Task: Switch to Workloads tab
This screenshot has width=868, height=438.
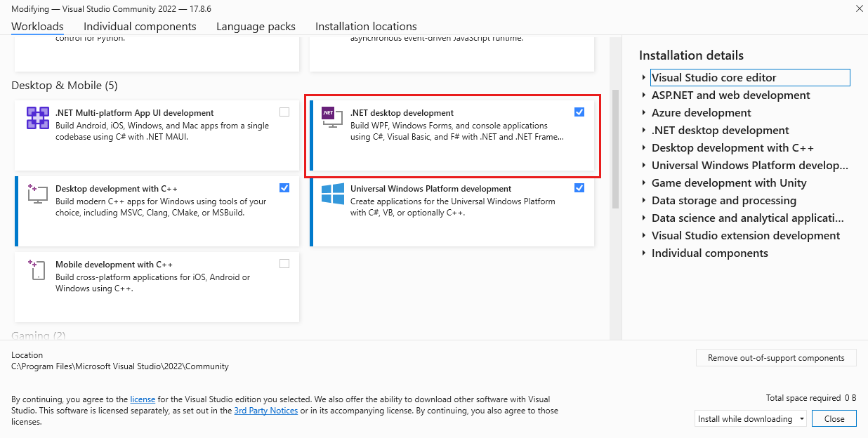Action: (x=37, y=27)
